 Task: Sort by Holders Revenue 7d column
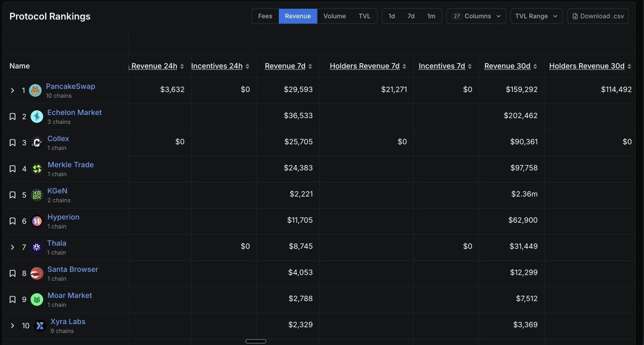(404, 67)
